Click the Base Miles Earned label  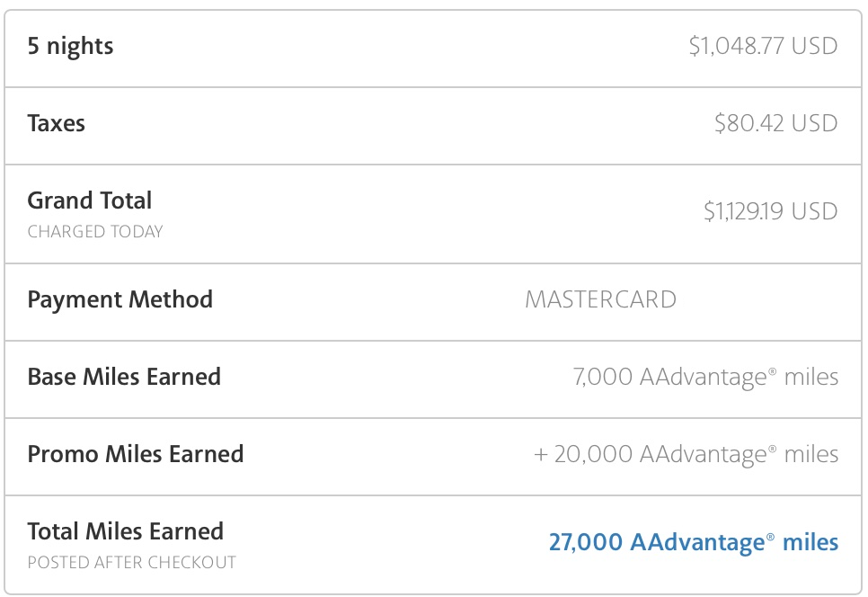click(124, 377)
